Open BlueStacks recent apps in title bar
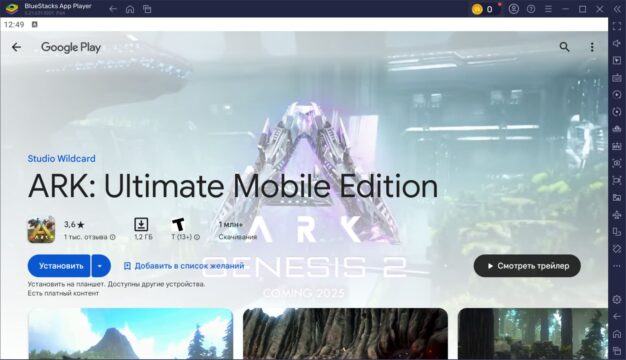 click(x=147, y=9)
